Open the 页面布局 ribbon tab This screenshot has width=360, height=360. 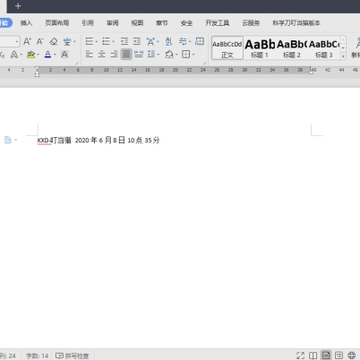57,23
